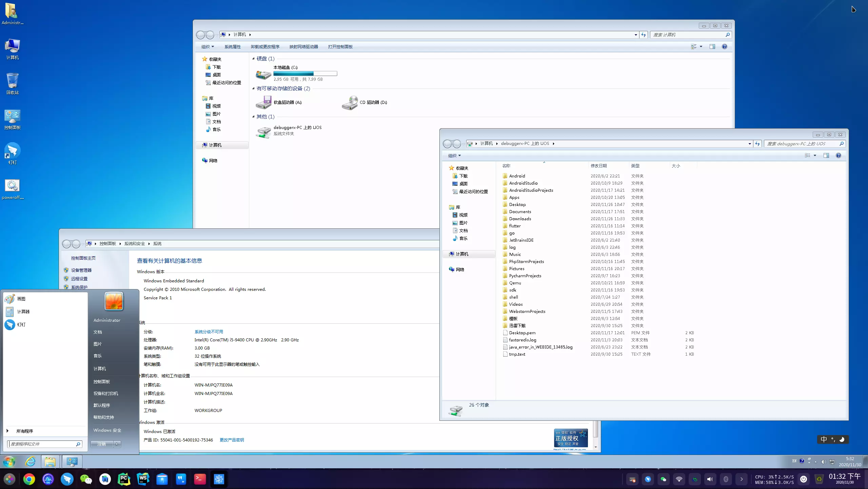Click the 中 input method indicator
This screenshot has height=489, width=868.
click(824, 440)
